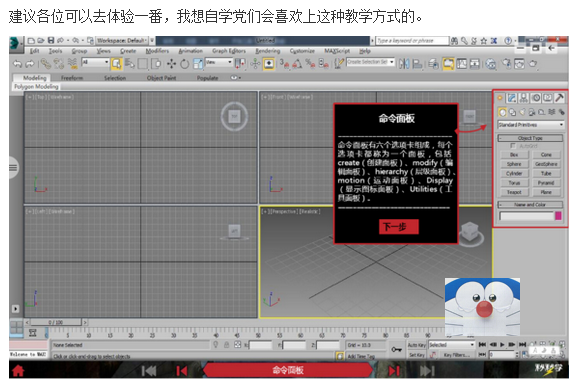Viewport: 570px width, 386px height.
Task: Activate the Select and Move tool
Action: pos(171,64)
